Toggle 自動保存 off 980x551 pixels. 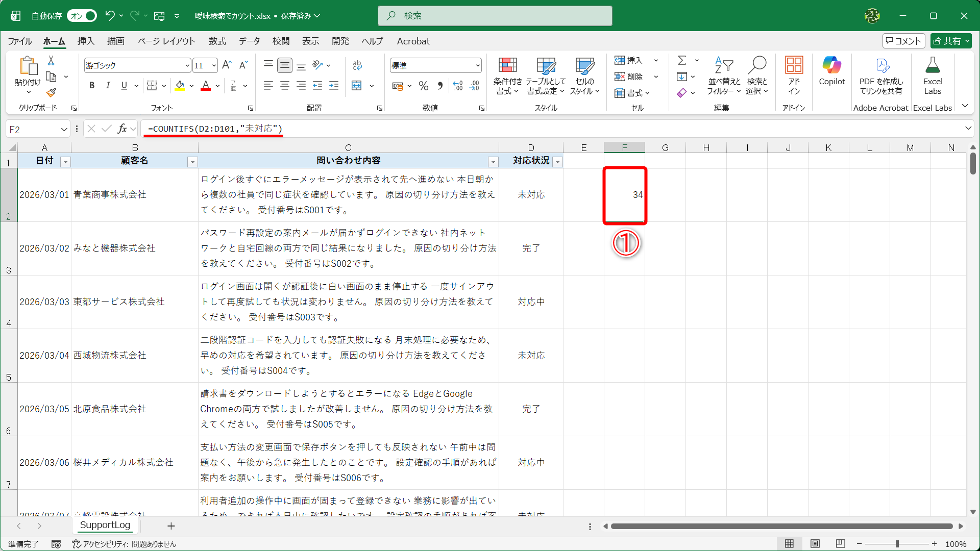[x=81, y=16]
